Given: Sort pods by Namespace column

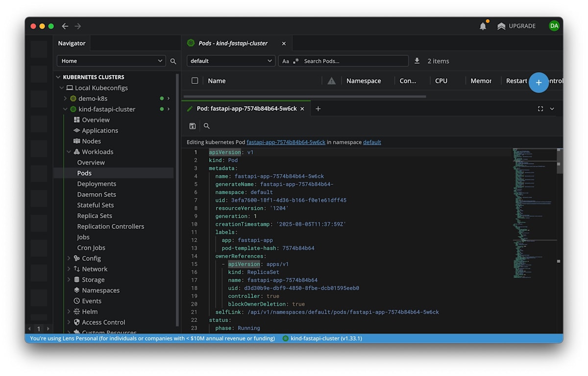Looking at the screenshot, I should pos(364,81).
